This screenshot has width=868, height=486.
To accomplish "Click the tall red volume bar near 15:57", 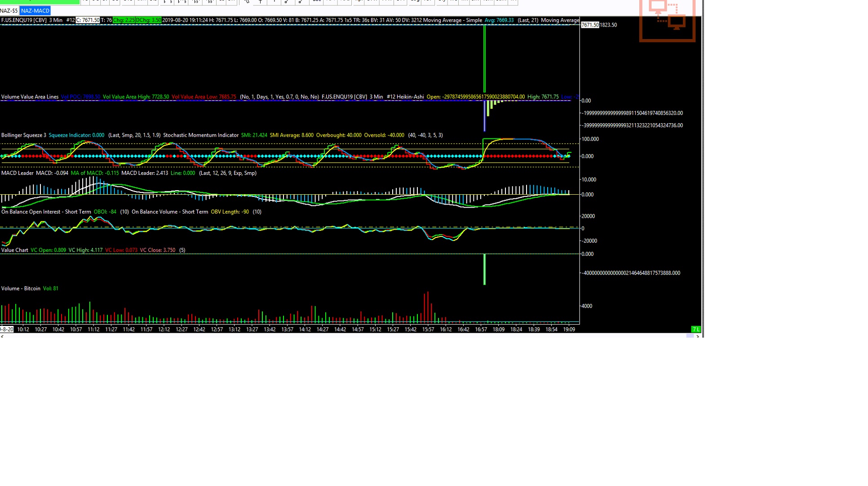I will 428,308.
